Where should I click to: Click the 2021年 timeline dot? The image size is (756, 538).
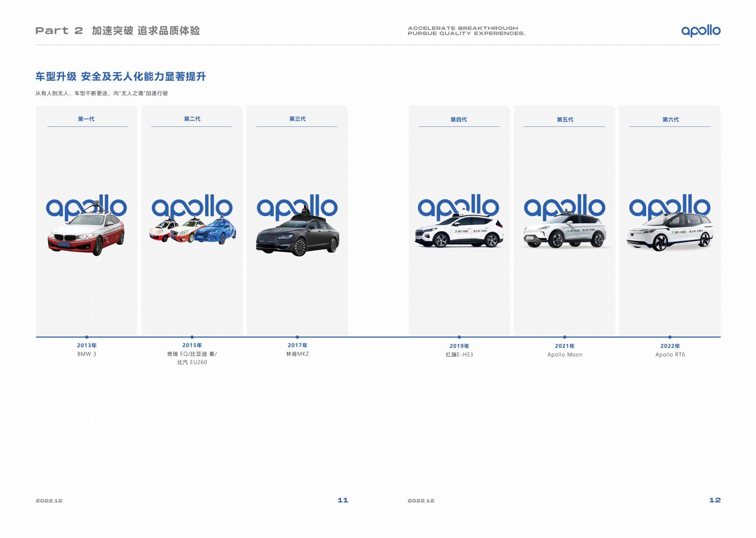(564, 337)
